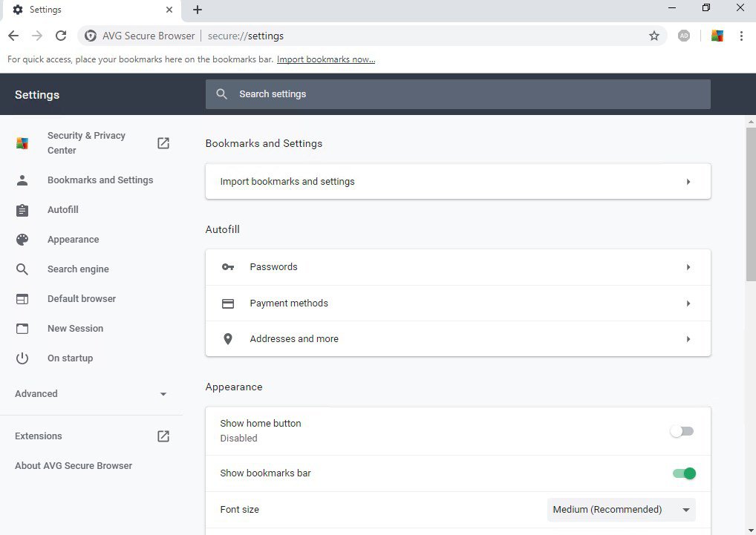Bookmark this page with the star icon

click(654, 36)
